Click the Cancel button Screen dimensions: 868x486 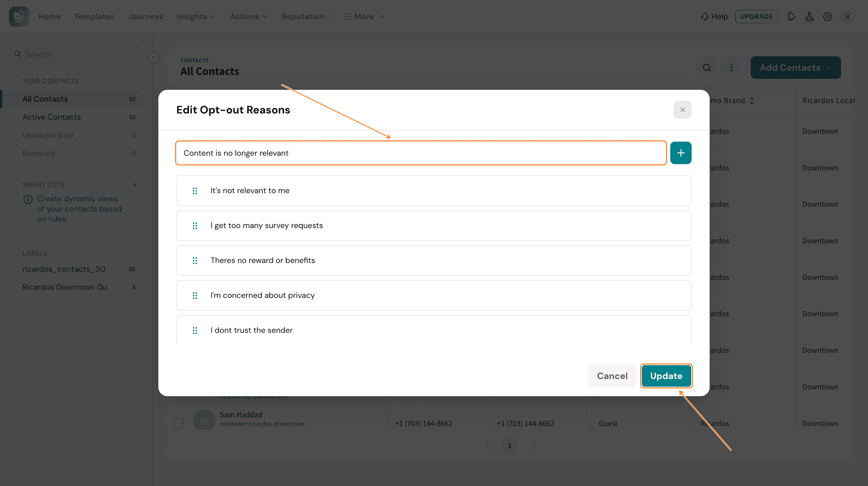click(612, 376)
